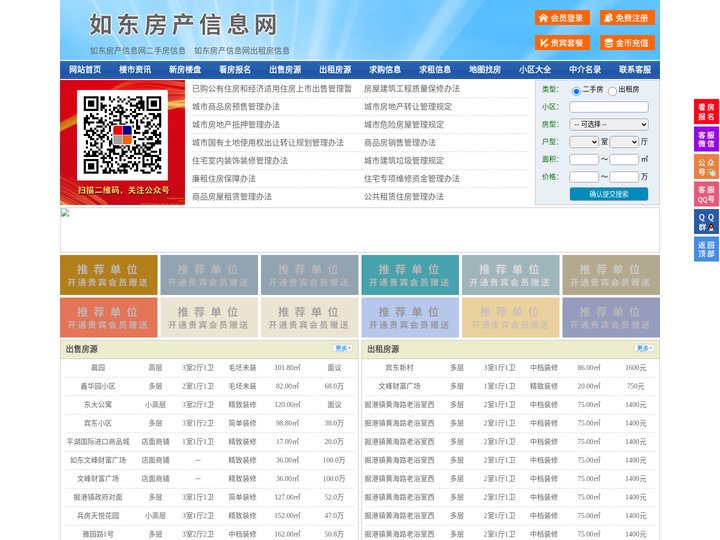Click the 看房报名 red sidebar icon
The width and height of the screenshot is (720, 540).
(706, 112)
